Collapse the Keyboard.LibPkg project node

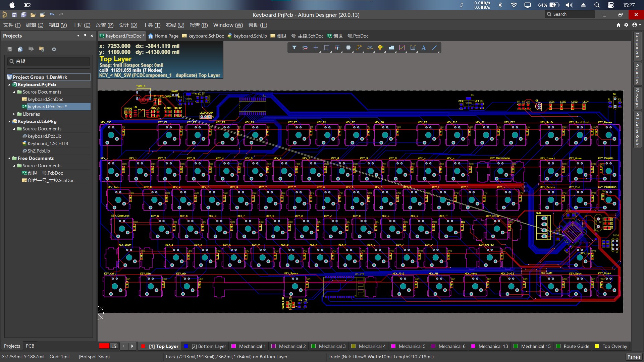(x=9, y=122)
